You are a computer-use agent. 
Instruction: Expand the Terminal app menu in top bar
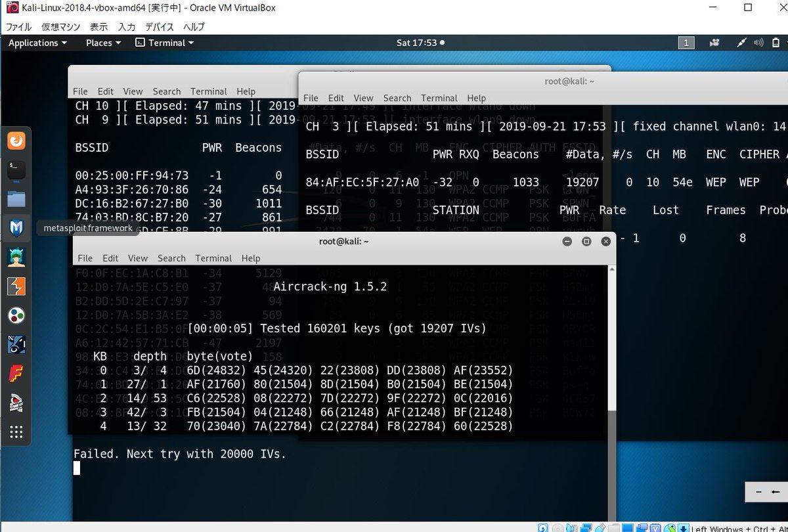(x=165, y=43)
